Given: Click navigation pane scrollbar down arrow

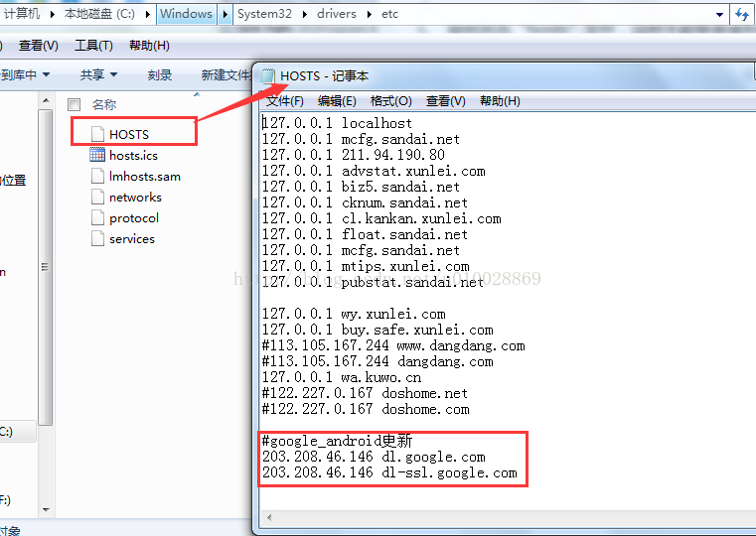Looking at the screenshot, I should click(46, 509).
